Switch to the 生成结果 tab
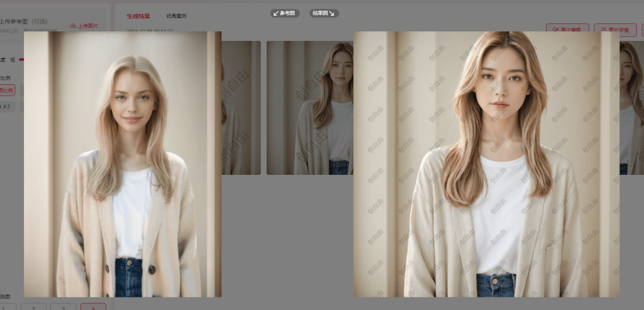644x310 pixels. pyautogui.click(x=138, y=16)
